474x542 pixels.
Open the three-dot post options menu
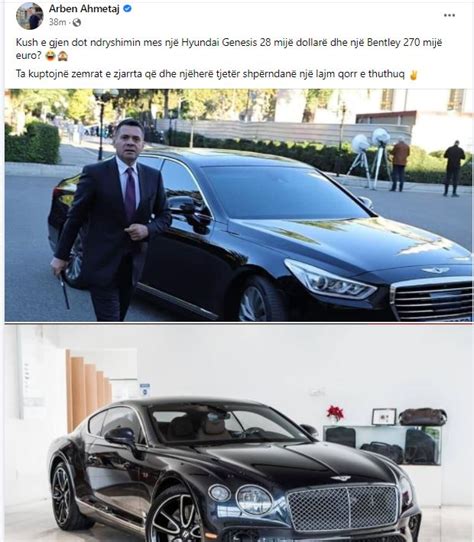(449, 15)
